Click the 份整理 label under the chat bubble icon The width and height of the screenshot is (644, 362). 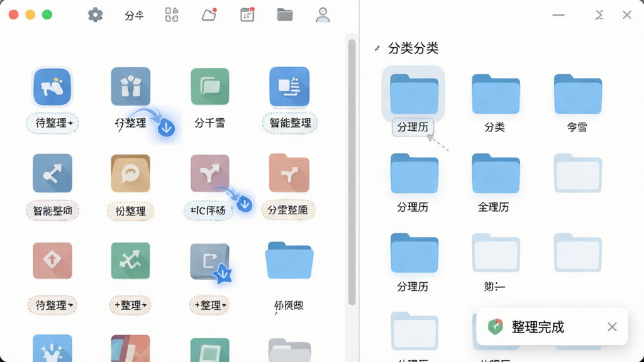click(130, 211)
